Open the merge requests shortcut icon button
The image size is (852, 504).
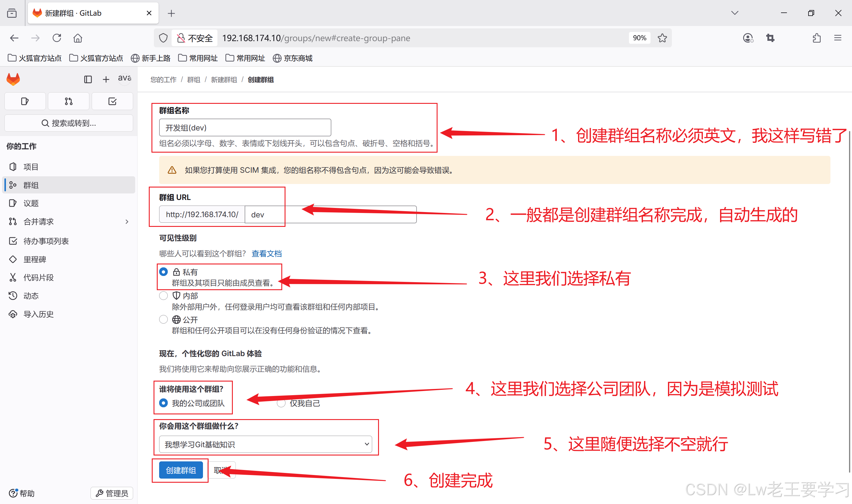tap(69, 101)
